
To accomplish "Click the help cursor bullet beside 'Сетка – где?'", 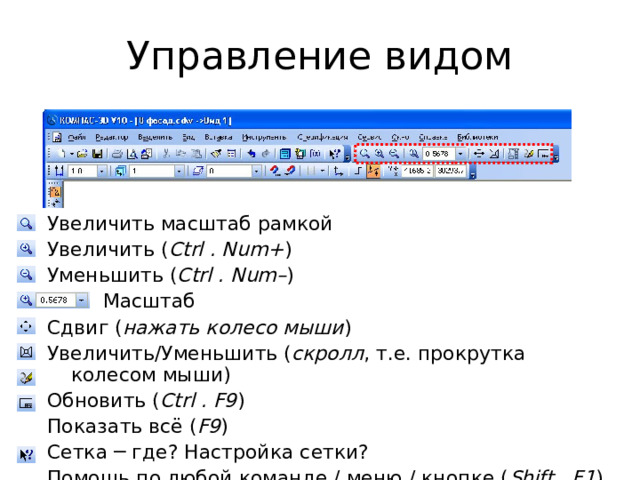I will tap(26, 455).
